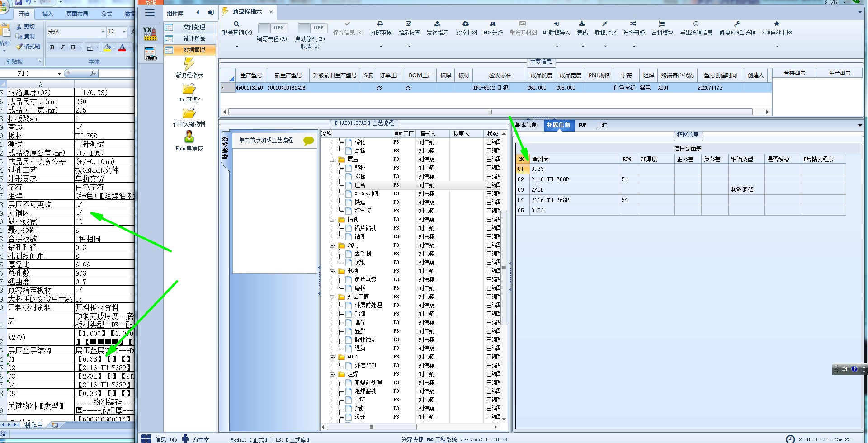This screenshot has width=868, height=443.
Task: Select 压合 process tree node
Action: 360,185
